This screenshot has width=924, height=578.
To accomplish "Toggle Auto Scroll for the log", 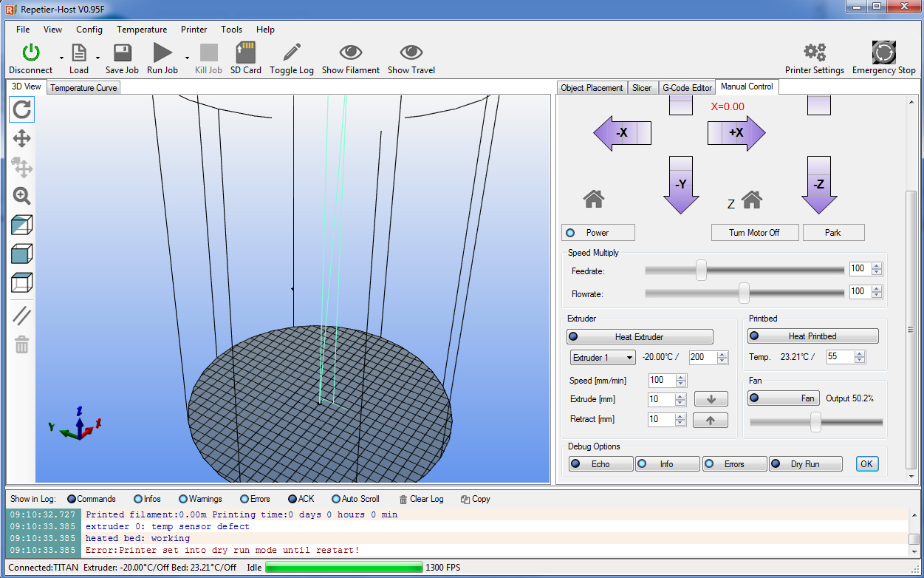I will pyautogui.click(x=355, y=499).
